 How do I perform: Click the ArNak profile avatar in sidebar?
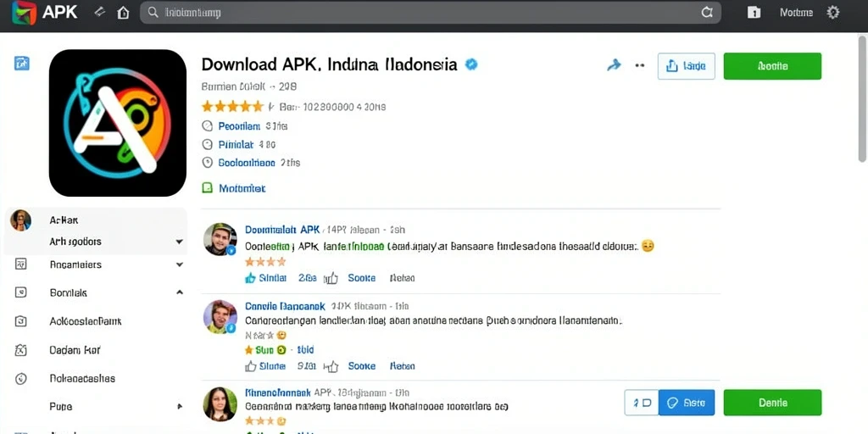click(x=21, y=220)
